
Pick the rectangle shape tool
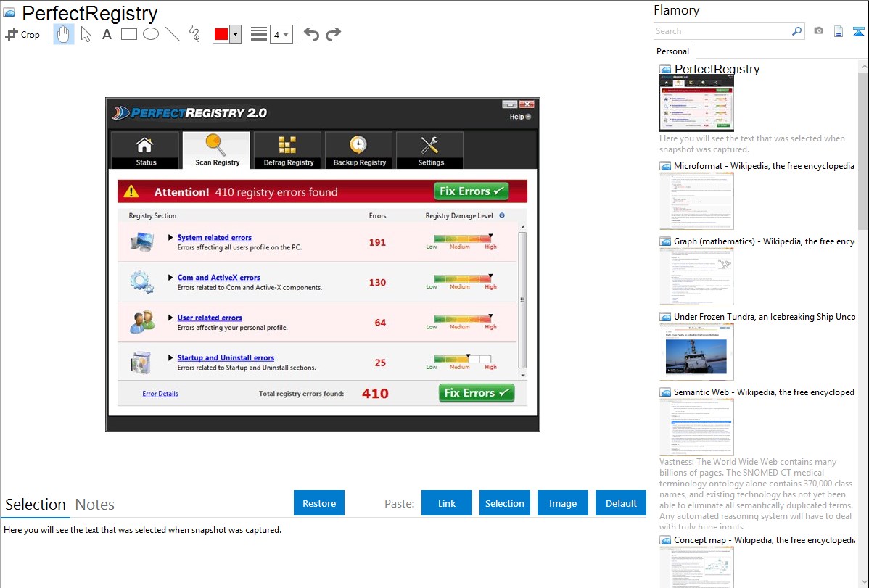[x=129, y=34]
